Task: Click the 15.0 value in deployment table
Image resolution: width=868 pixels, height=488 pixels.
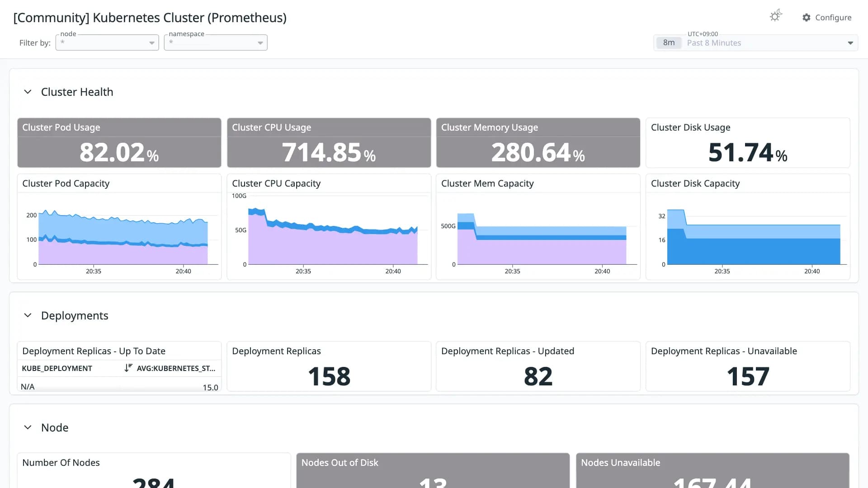Action: click(210, 387)
